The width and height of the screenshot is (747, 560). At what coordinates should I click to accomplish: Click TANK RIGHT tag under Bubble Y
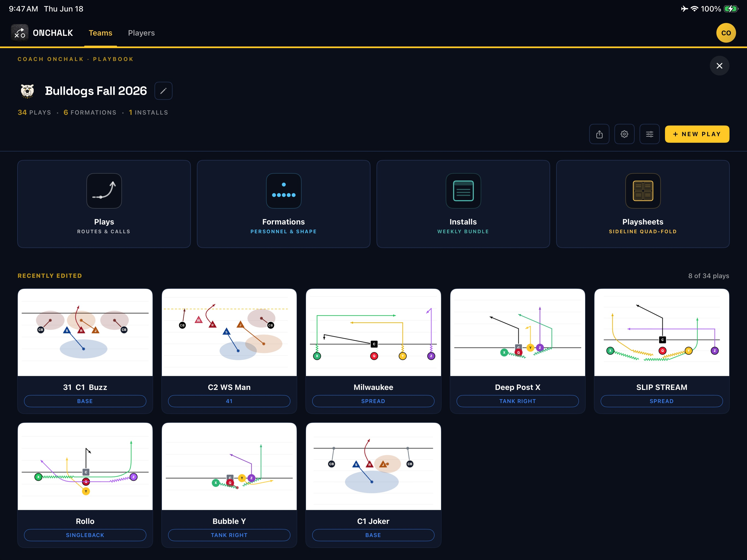tap(229, 535)
